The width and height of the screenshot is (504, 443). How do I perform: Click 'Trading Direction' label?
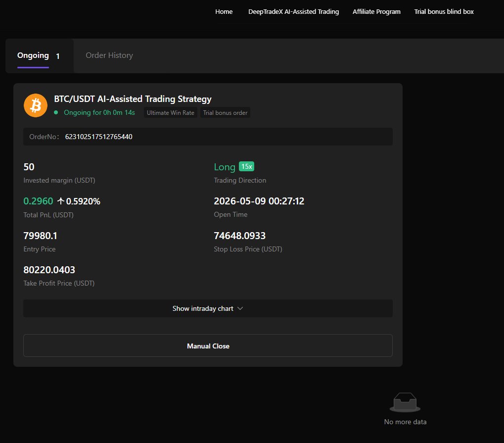[x=240, y=181]
